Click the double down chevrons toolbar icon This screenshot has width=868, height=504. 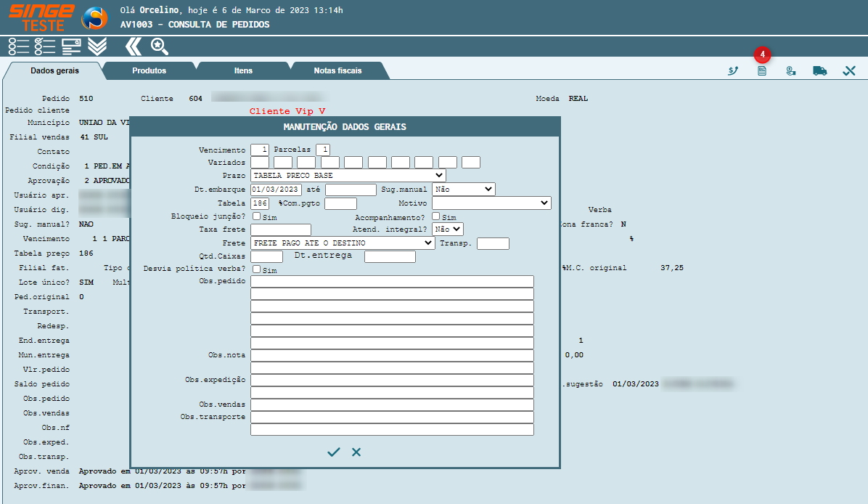click(x=97, y=46)
